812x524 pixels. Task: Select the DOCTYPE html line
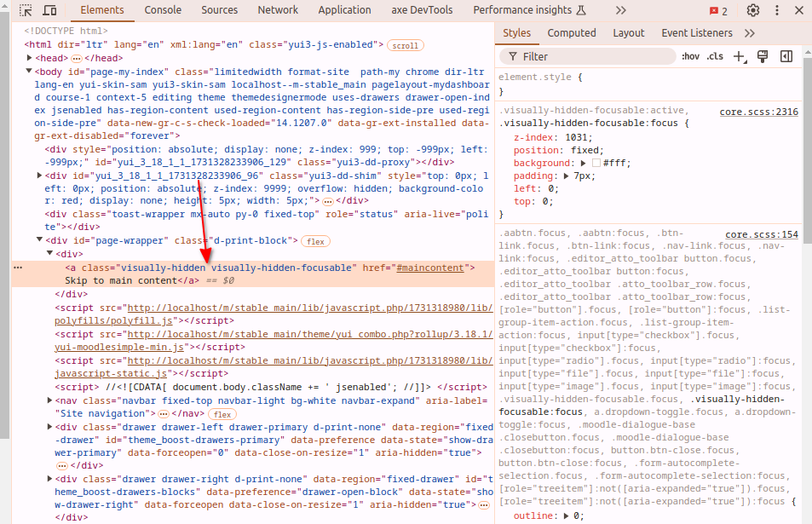[x=66, y=31]
